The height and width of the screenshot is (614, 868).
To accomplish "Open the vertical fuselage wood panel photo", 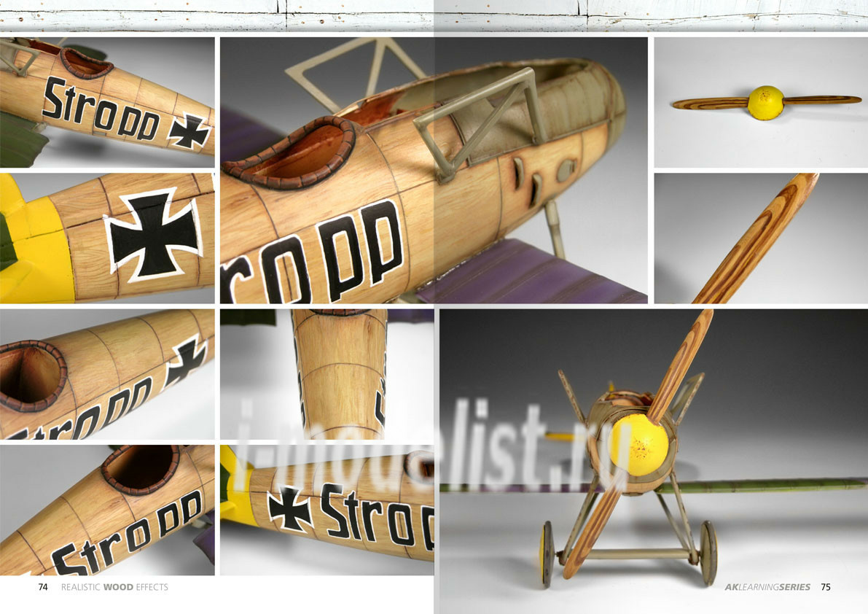I will click(327, 373).
